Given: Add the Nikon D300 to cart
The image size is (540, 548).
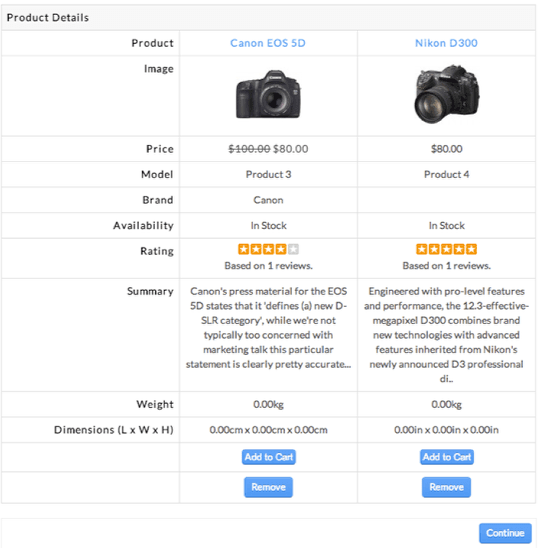Looking at the screenshot, I should click(447, 457).
